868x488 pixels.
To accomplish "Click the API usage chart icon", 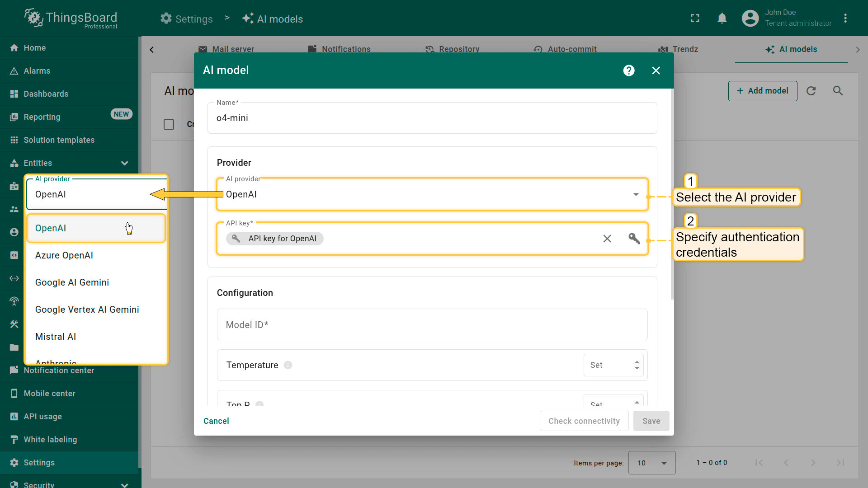I will 14,417.
